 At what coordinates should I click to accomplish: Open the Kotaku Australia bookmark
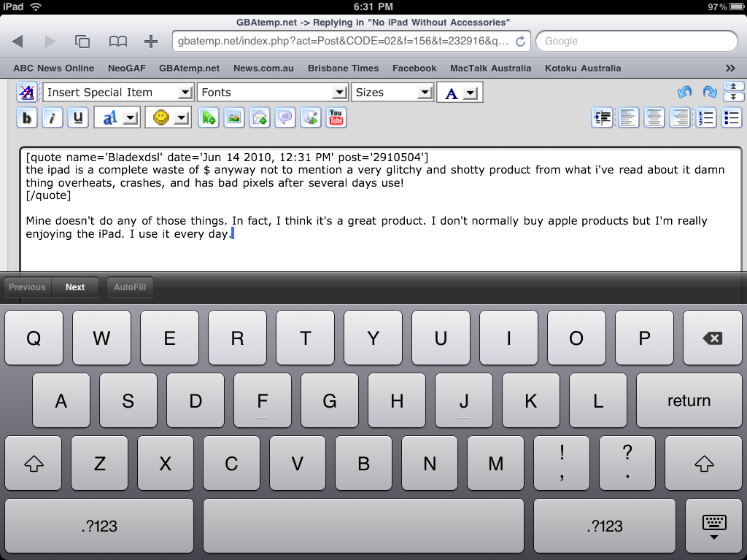point(583,68)
